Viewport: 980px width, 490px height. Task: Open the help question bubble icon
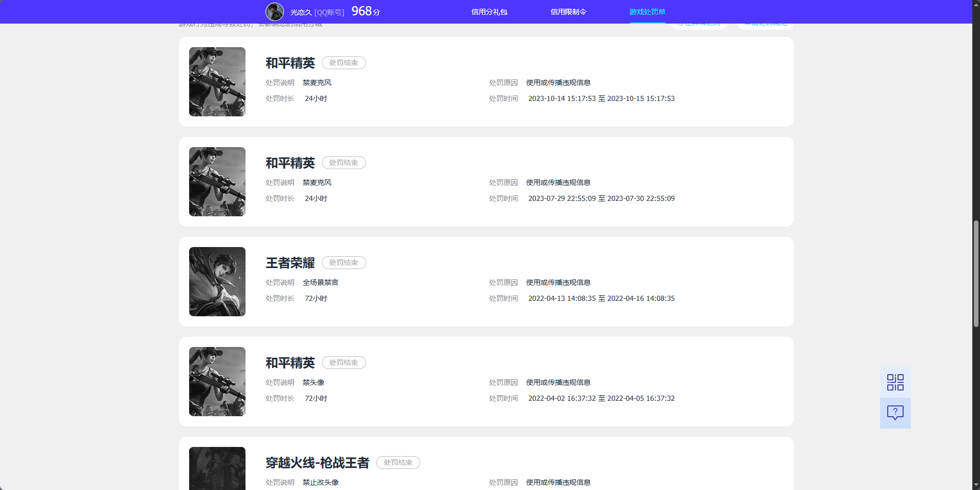tap(895, 413)
